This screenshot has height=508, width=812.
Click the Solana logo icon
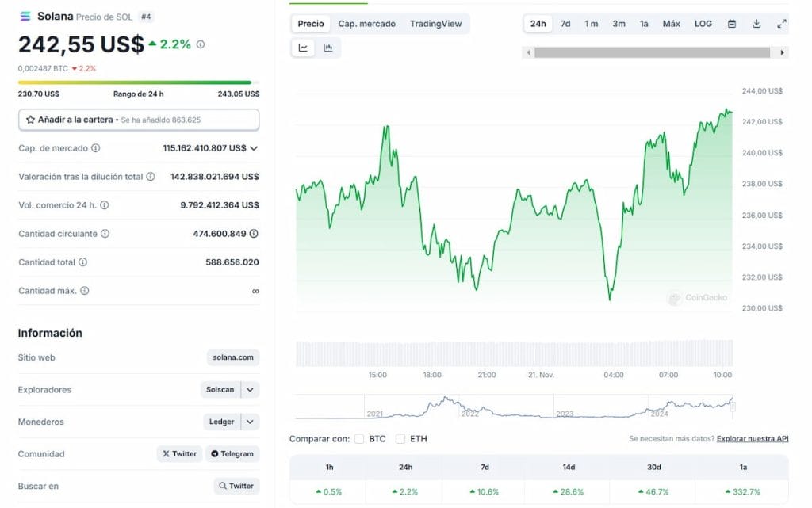(25, 17)
